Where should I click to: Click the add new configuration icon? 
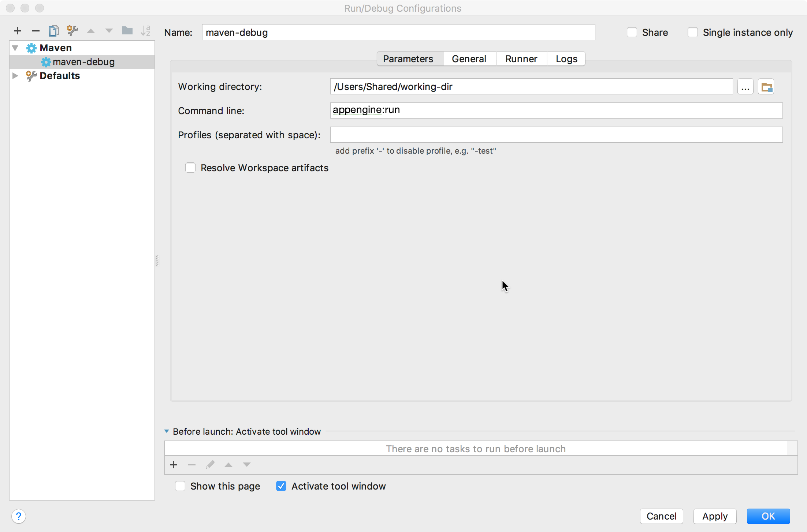(x=18, y=31)
